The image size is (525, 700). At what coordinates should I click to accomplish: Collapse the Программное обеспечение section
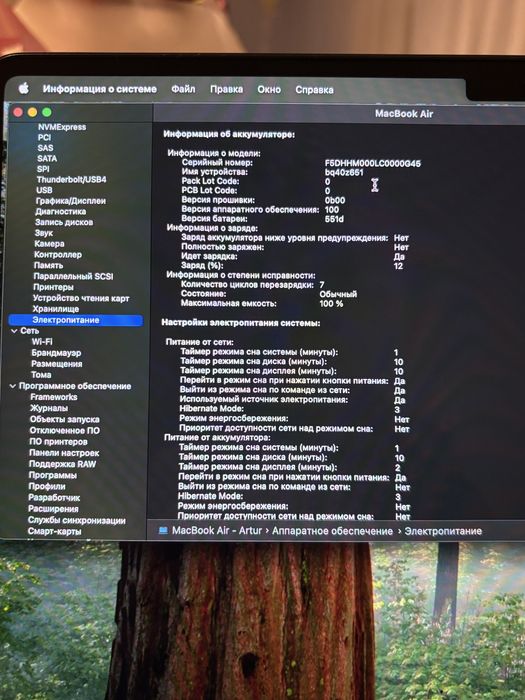[x=13, y=386]
